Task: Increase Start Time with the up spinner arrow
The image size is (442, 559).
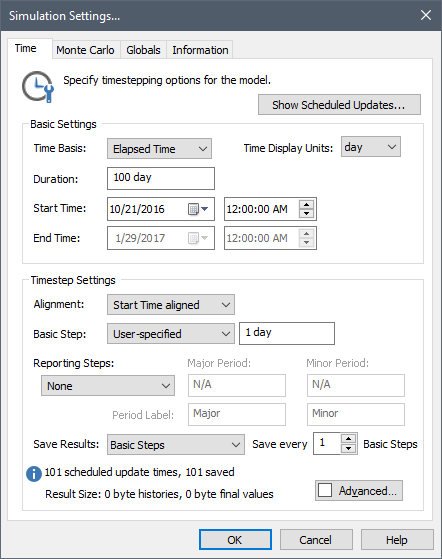Action: click(307, 205)
